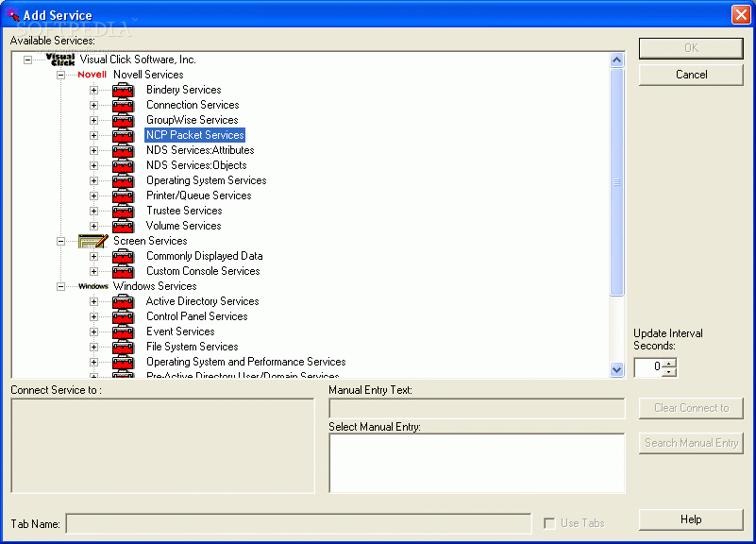The image size is (756, 544).
Task: Click the red Novell logo icon
Action: point(92,75)
